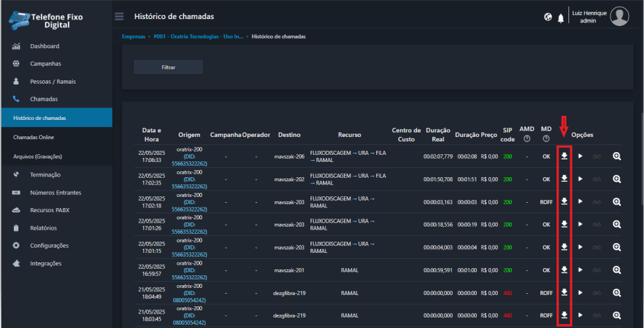
Task: Download recording for the 16:59:57 call
Action: click(x=564, y=269)
